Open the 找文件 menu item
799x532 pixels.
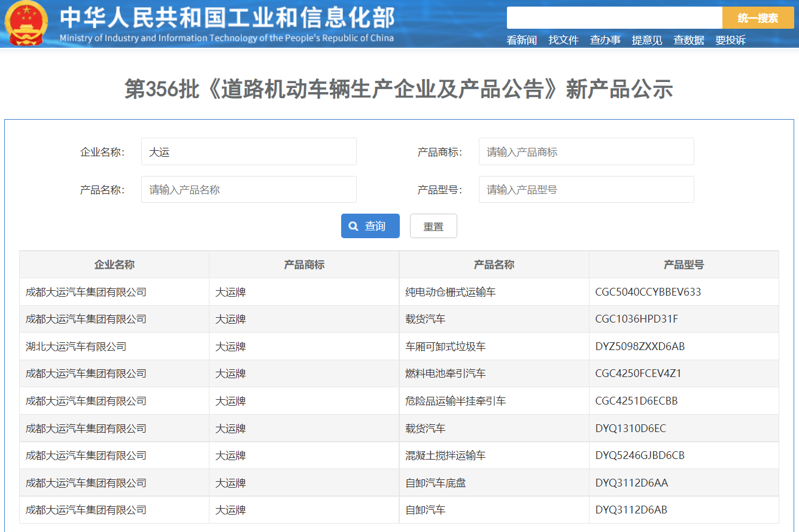563,40
